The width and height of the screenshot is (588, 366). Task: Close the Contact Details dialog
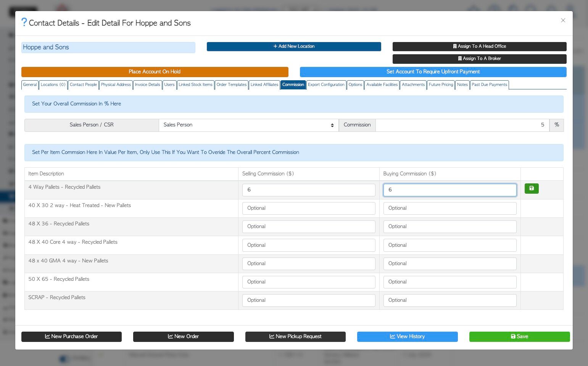pos(563,20)
